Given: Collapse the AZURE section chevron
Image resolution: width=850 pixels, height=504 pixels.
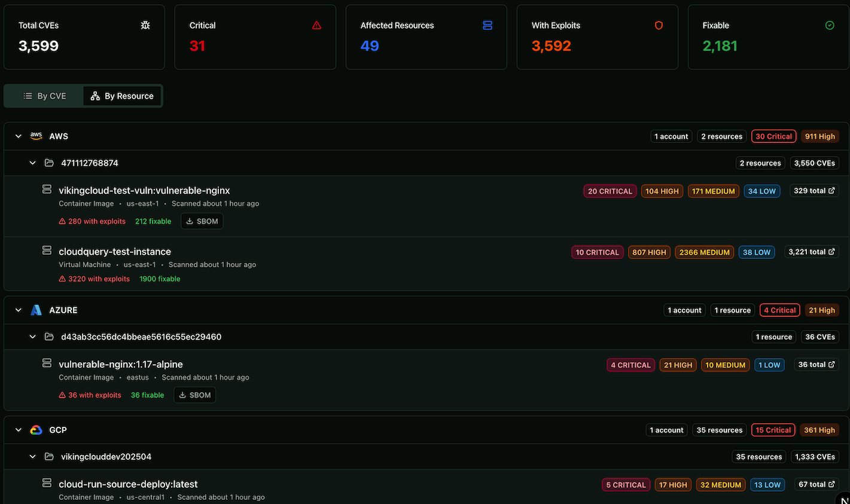Looking at the screenshot, I should [x=18, y=310].
